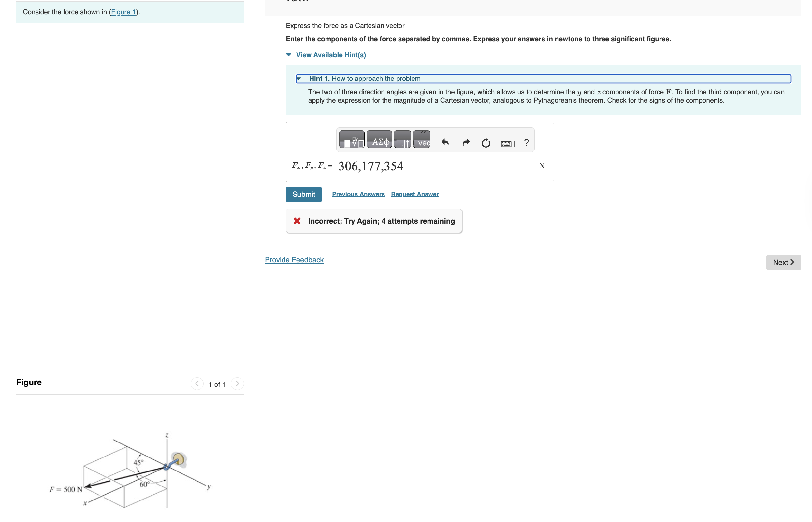This screenshot has width=812, height=522.
Task: Open help question mark in equation toolbar
Action: [x=526, y=143]
